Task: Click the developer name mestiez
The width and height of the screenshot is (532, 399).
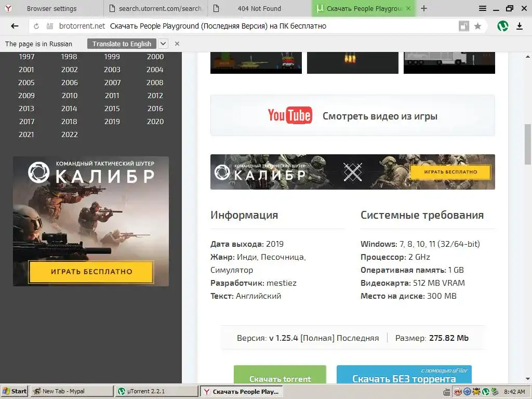Action: pyautogui.click(x=282, y=283)
